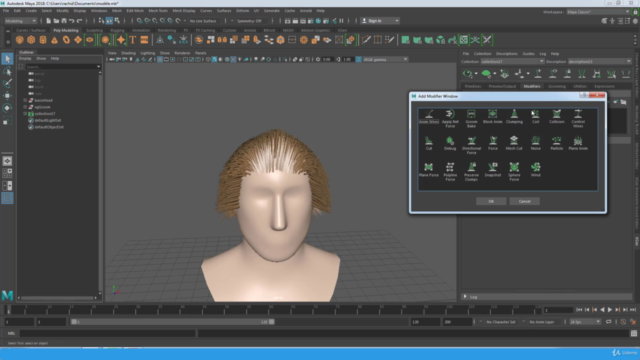Click the poly cube shelf icon
This screenshot has width=640, height=360.
click(x=31, y=40)
